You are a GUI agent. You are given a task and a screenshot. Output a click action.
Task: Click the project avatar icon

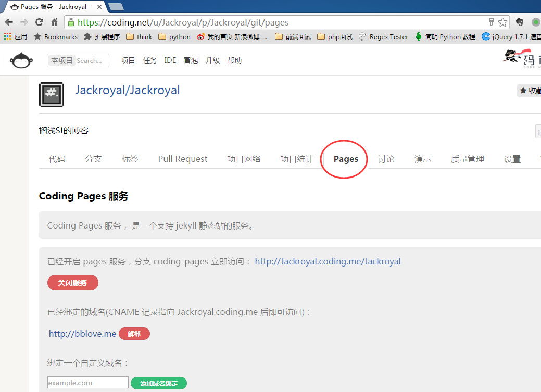pyautogui.click(x=52, y=95)
